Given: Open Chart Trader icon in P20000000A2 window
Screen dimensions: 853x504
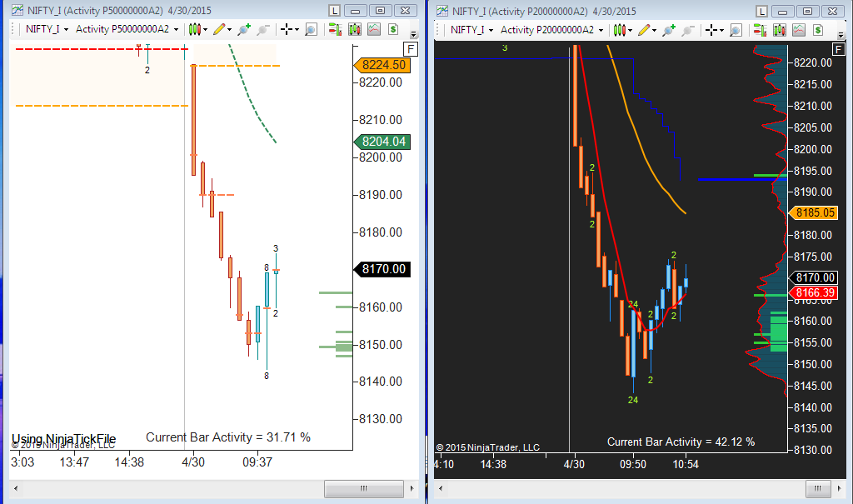Looking at the screenshot, I should tap(760, 31).
